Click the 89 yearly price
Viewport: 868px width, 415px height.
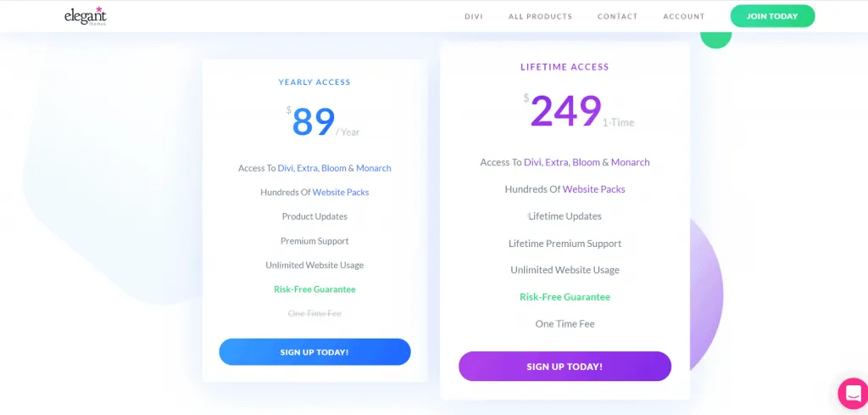pyautogui.click(x=314, y=122)
